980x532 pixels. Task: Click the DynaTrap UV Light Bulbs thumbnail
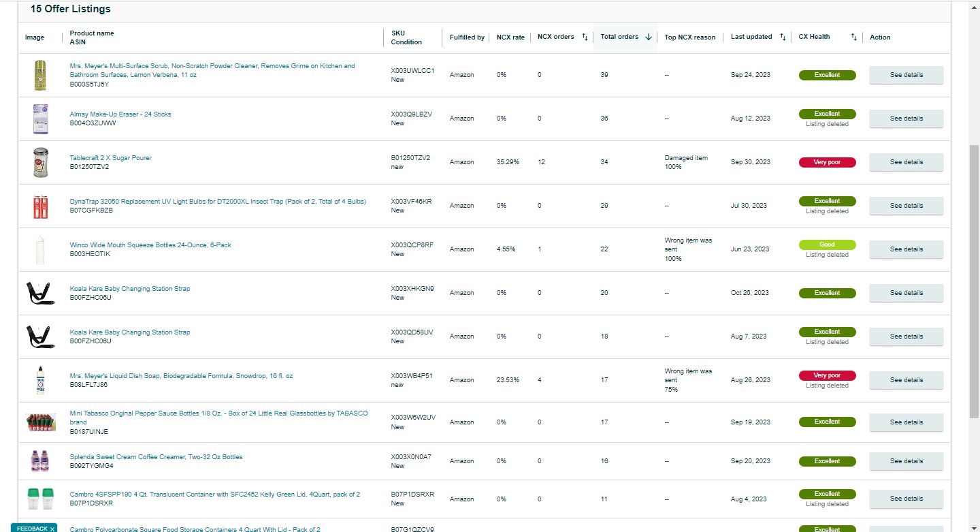pyautogui.click(x=41, y=206)
